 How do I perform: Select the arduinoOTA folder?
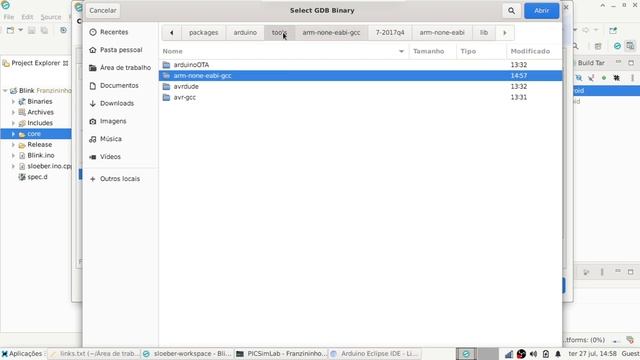point(360,65)
